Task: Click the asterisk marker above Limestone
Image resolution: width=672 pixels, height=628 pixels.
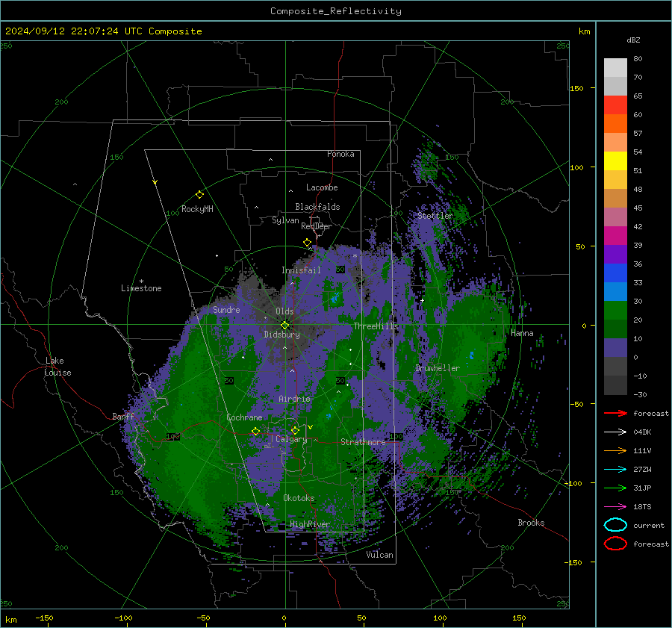Action: pos(141,282)
